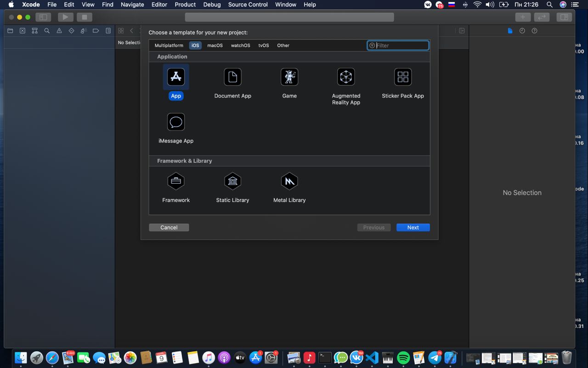This screenshot has width=588, height=368.
Task: Toggle the navigator sidebar panel
Action: (x=43, y=17)
